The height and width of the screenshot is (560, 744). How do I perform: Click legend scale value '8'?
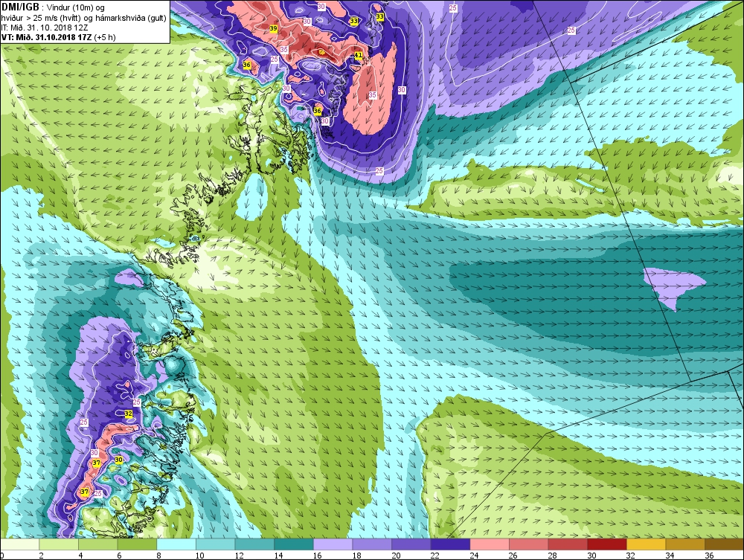(158, 556)
